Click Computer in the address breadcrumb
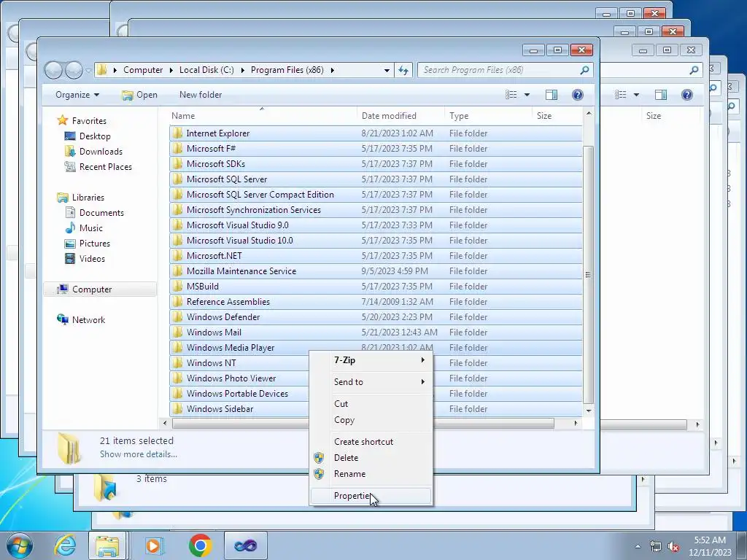This screenshot has width=747, height=560. (143, 70)
